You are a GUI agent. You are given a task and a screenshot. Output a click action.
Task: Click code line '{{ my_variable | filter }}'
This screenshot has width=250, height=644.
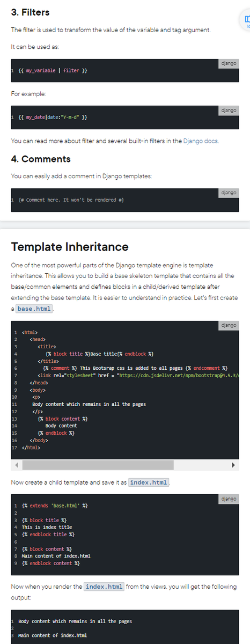pyautogui.click(x=53, y=71)
